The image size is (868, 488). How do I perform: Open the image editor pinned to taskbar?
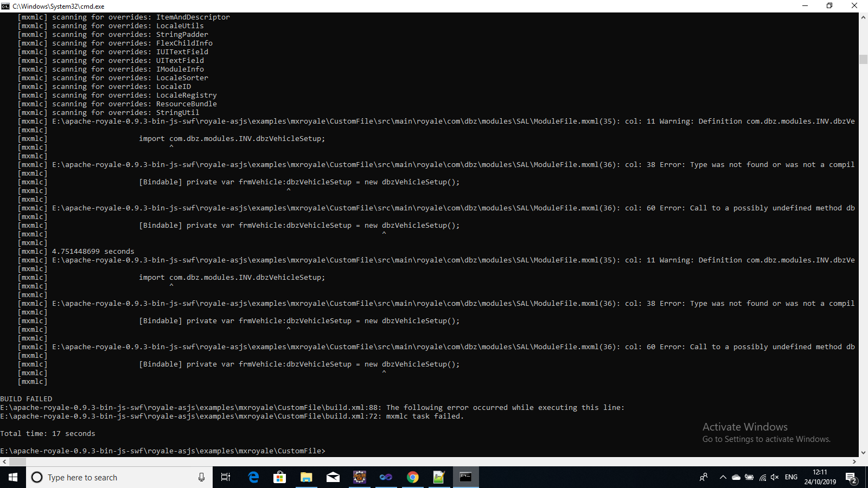439,477
